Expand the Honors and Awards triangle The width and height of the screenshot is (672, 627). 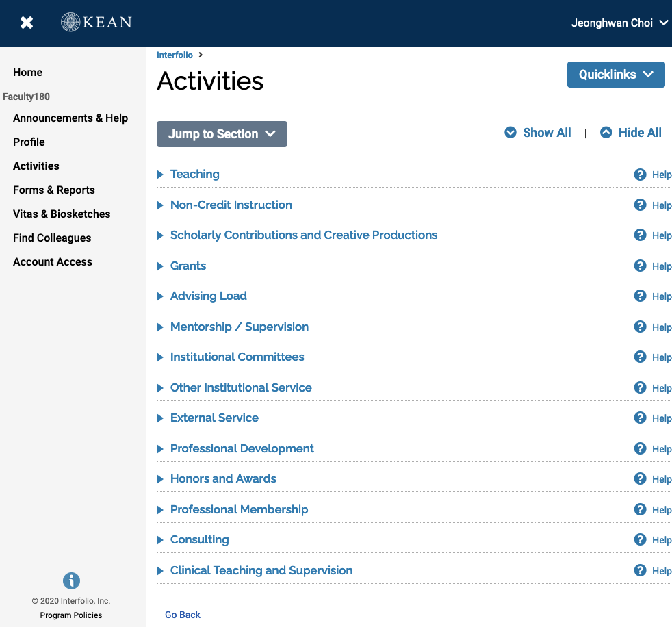[160, 478]
